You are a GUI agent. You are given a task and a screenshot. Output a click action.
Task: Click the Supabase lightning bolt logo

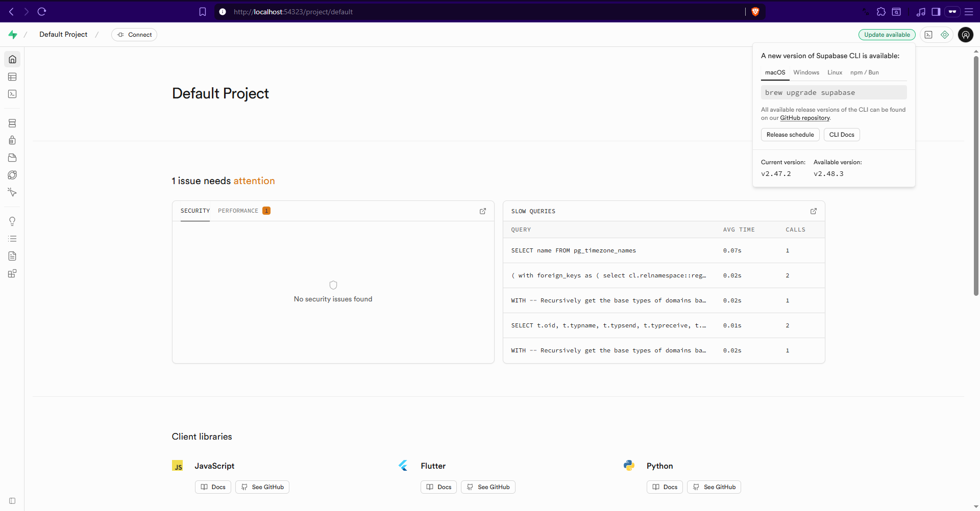point(13,35)
